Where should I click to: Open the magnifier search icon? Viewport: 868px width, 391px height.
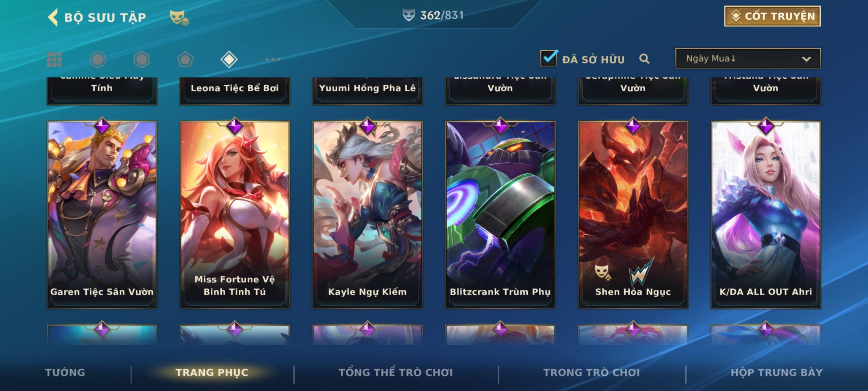click(x=644, y=59)
